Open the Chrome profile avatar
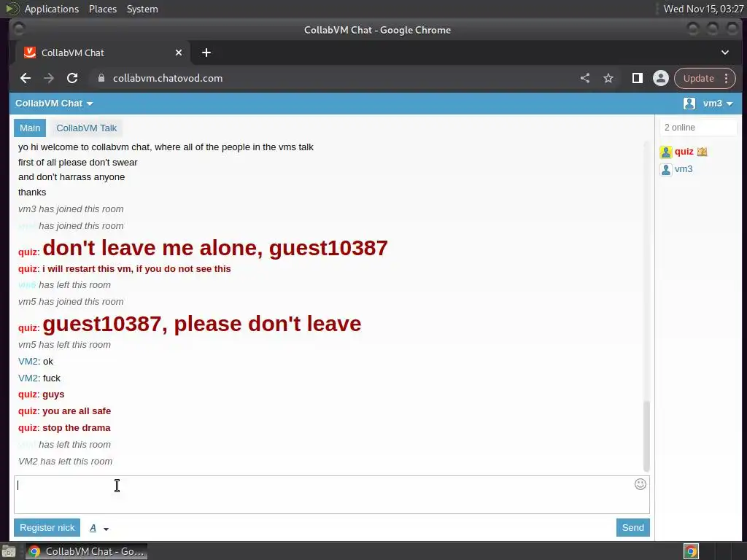This screenshot has height=560, width=747. 661,78
